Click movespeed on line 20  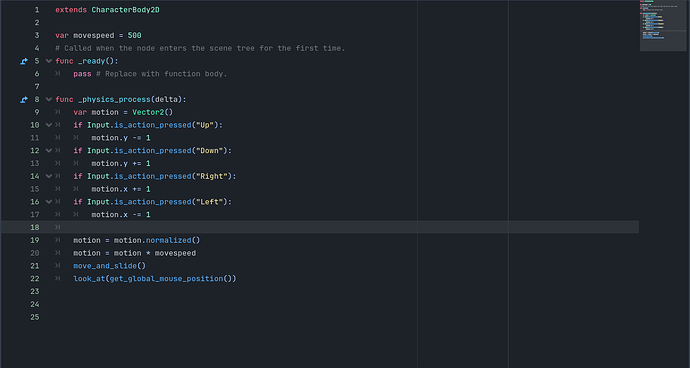tap(175, 253)
